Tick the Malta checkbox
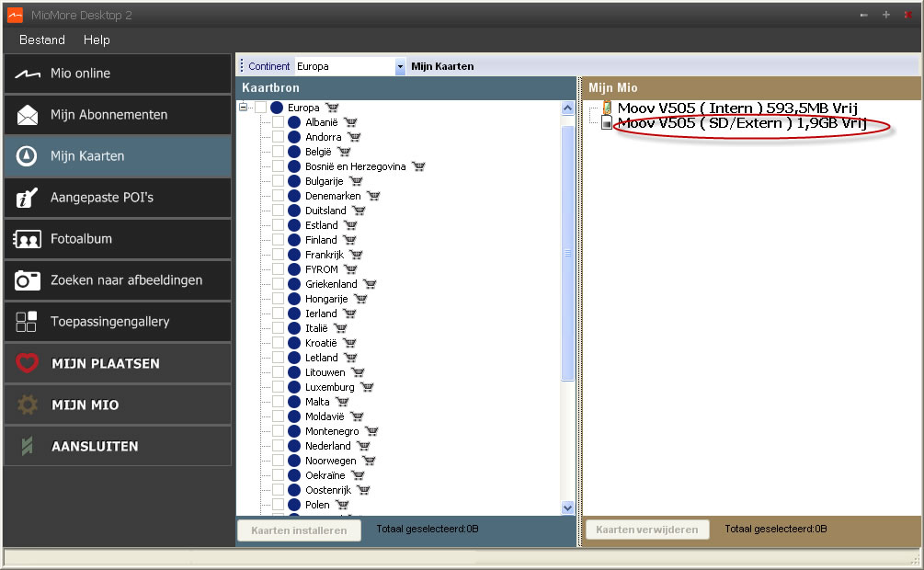This screenshot has width=924, height=570. coord(279,402)
